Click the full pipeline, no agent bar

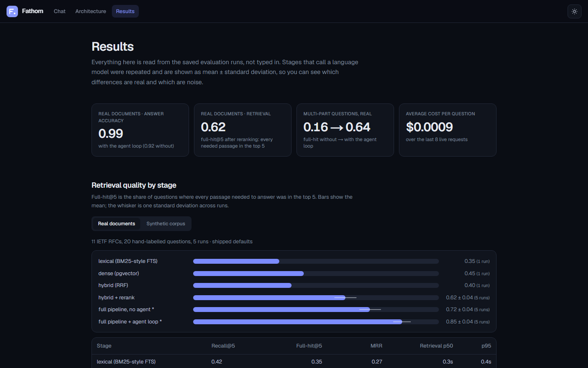pos(316,310)
